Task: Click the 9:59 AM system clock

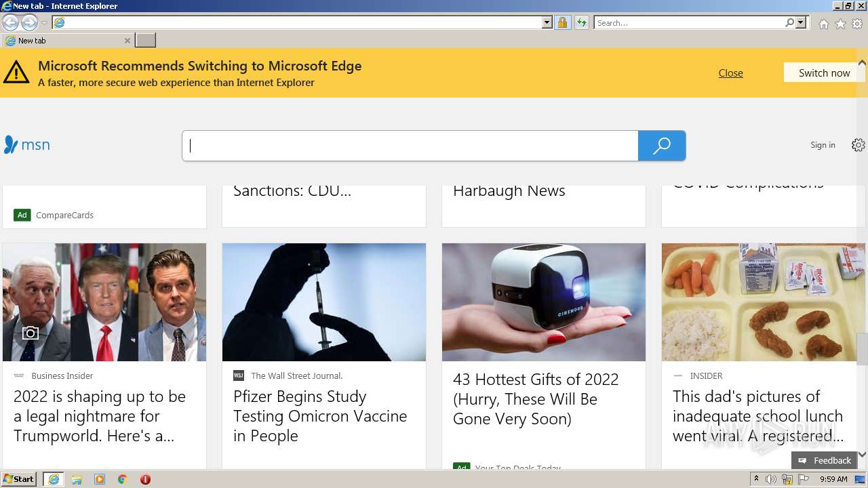Action: (833, 479)
